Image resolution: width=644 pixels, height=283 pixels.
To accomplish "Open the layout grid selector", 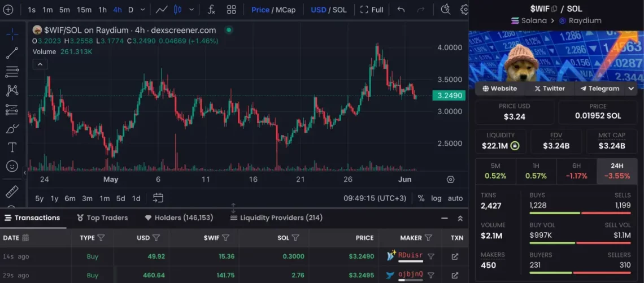I will (x=231, y=10).
